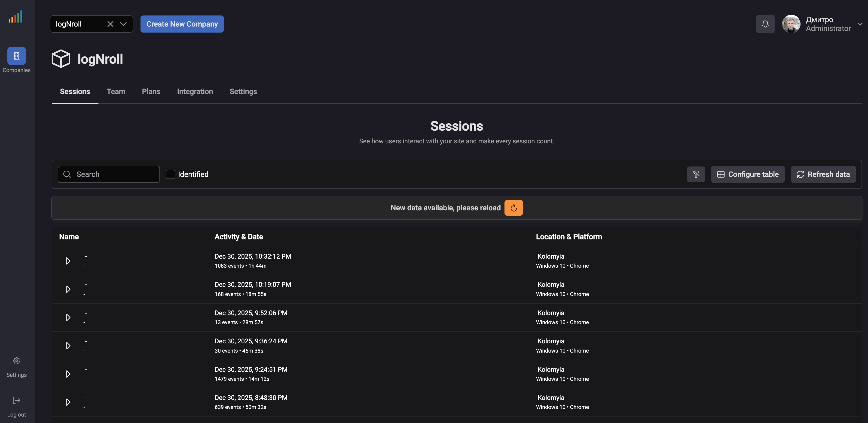Click inside the Search field
This screenshot has width=868, height=423.
111,174
